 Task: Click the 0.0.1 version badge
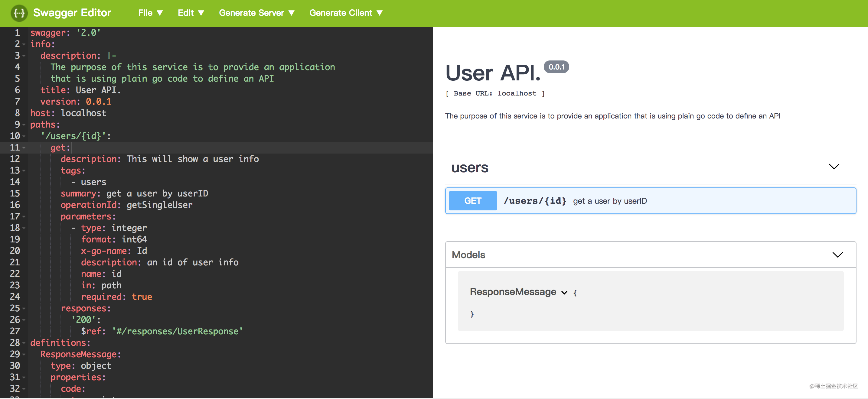tap(556, 67)
